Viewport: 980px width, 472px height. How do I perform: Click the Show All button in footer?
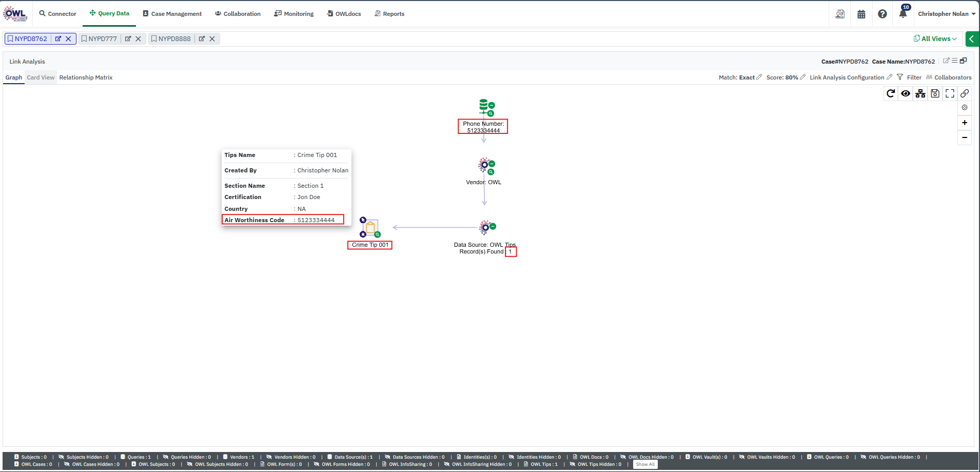coord(645,464)
